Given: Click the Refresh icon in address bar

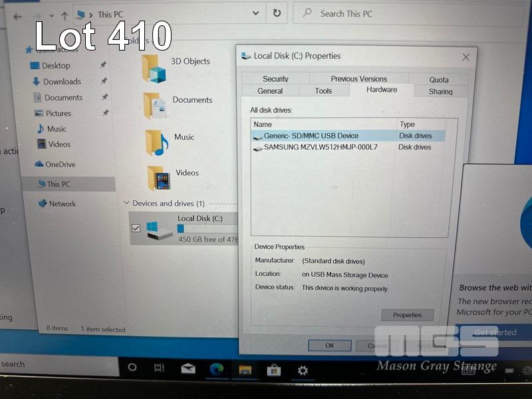Looking at the screenshot, I should pos(277,13).
